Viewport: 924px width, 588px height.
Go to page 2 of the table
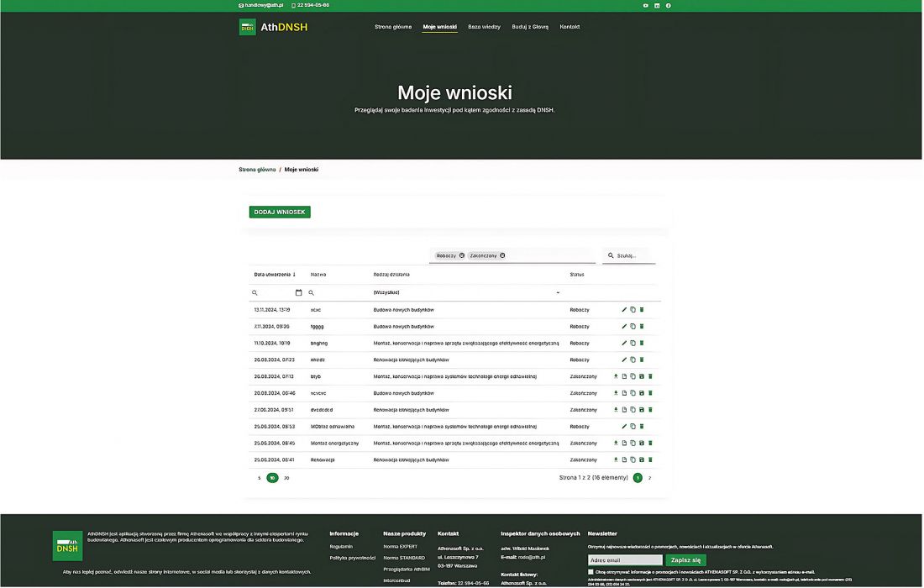(650, 479)
